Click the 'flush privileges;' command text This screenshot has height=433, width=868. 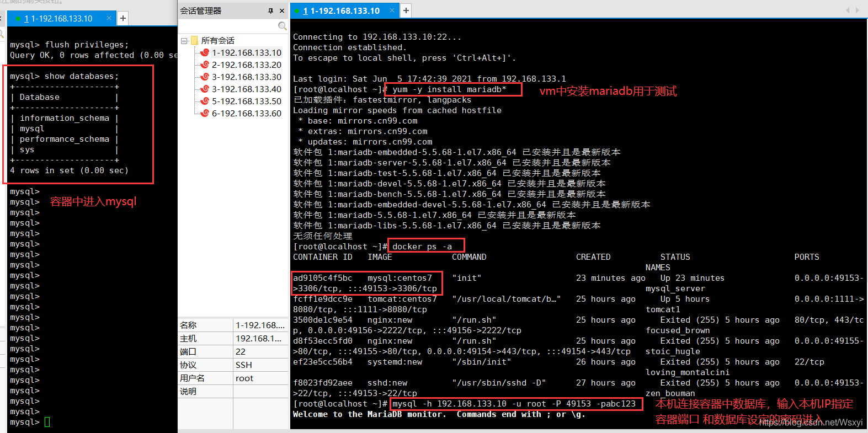tap(87, 45)
